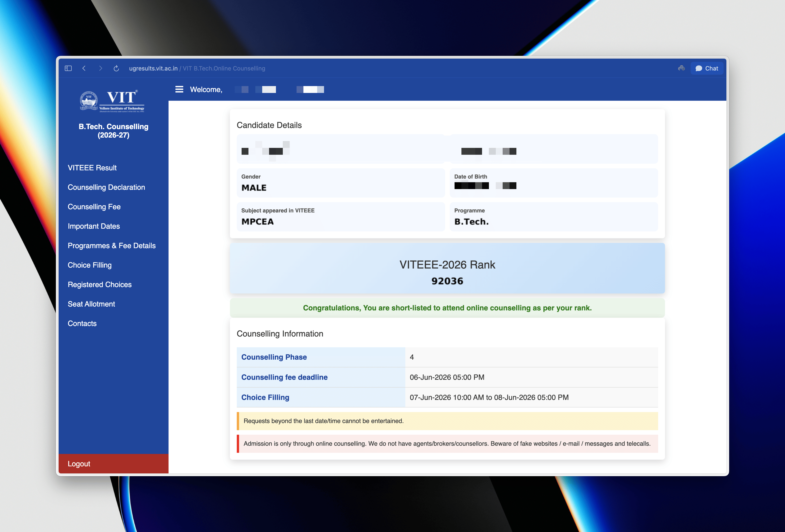
Task: Click the red Logout button
Action: pyautogui.click(x=114, y=464)
